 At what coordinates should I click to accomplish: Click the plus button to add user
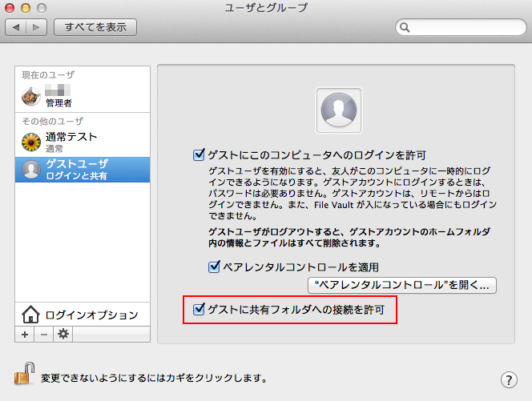tap(24, 335)
